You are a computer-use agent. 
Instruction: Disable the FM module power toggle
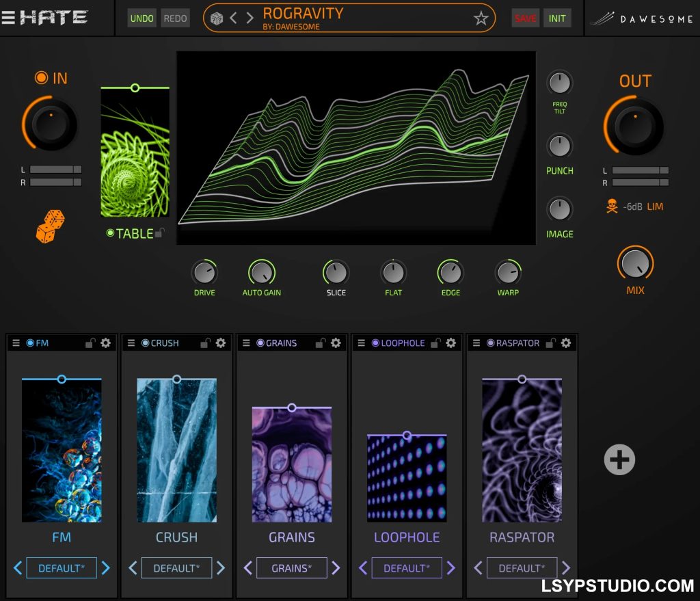[x=30, y=343]
